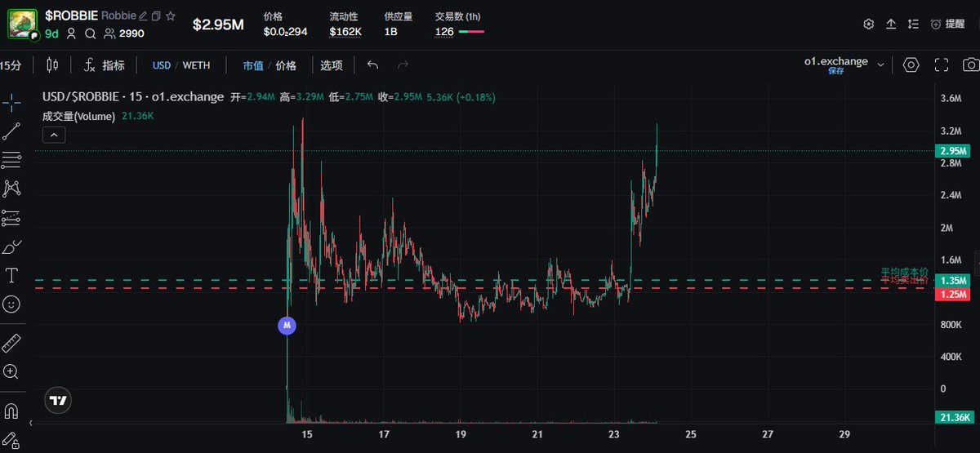
Task: Select the crosshair cursor tool
Action: (11, 102)
